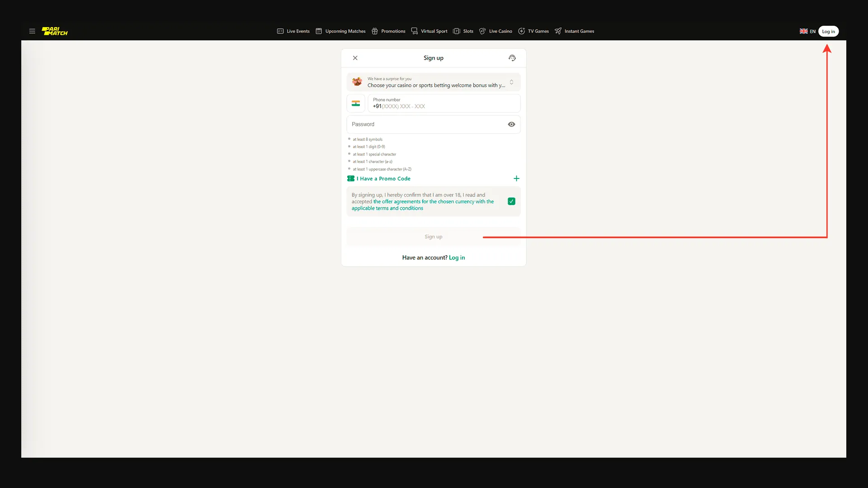Open the hamburger menu icon

(32, 31)
